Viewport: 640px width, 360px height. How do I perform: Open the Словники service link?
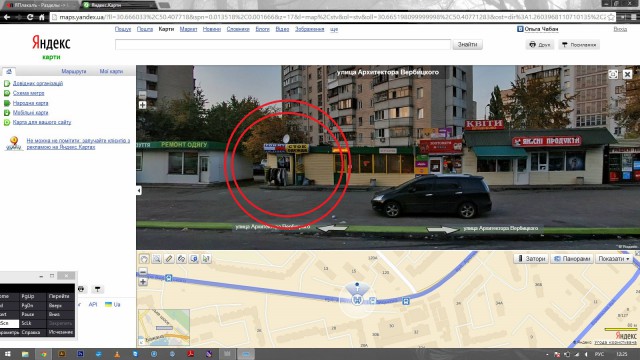(x=238, y=29)
